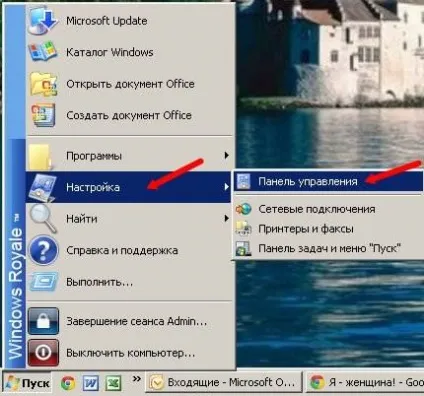Viewport: 424px width, 396px height.
Task: Click the Создать документ Office icon
Action: coord(43,115)
